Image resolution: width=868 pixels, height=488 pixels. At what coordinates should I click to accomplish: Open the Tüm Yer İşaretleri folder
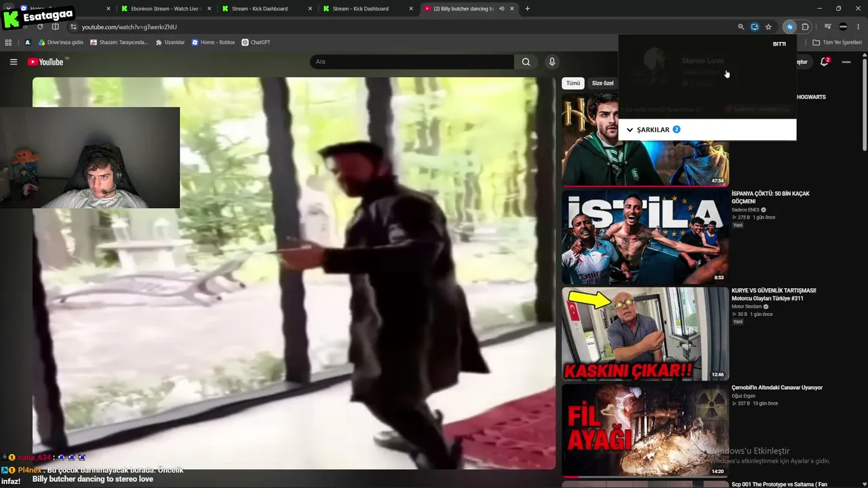(837, 42)
